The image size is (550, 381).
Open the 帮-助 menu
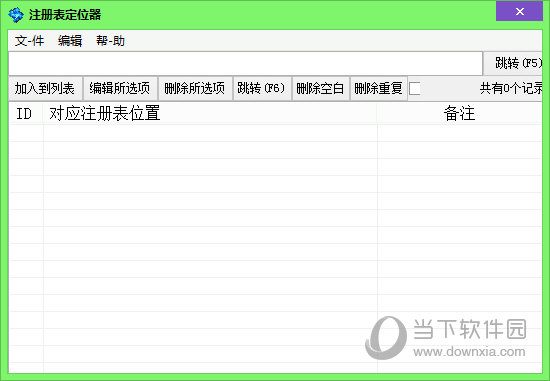point(110,41)
